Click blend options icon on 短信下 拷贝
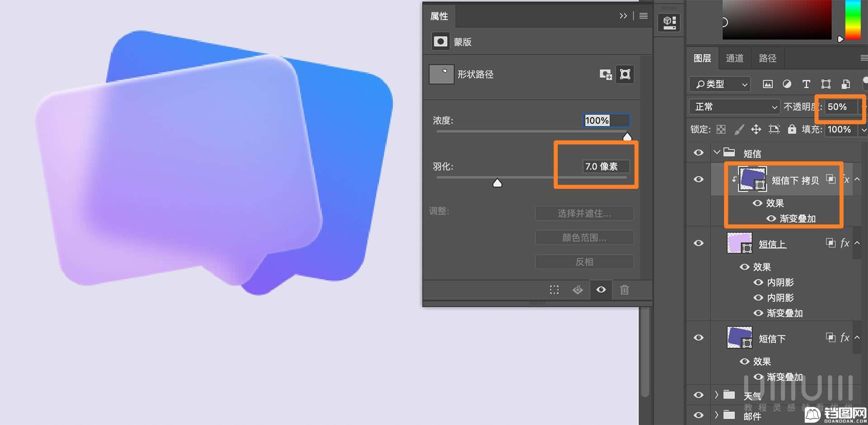This screenshot has height=425, width=868. point(831,179)
